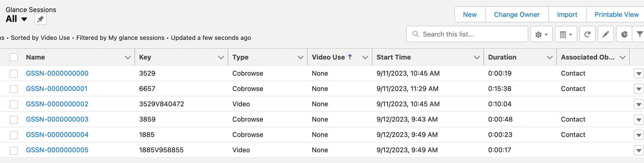Click the pencil edit list icon

pos(605,34)
